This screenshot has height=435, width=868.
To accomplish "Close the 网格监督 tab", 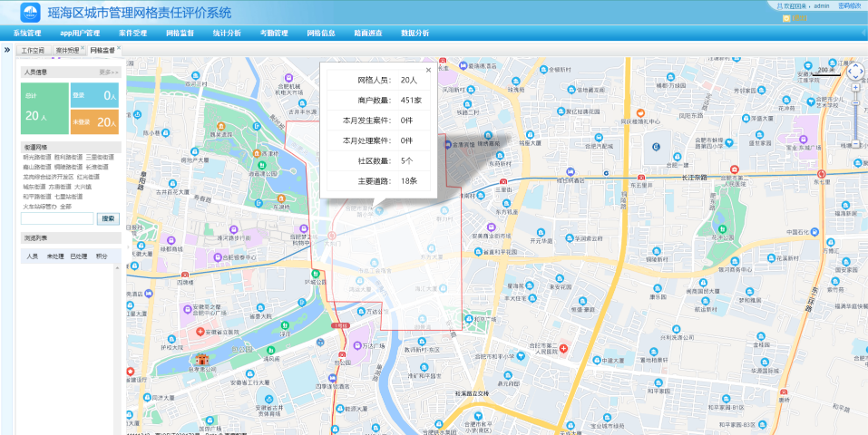I will click(x=119, y=49).
